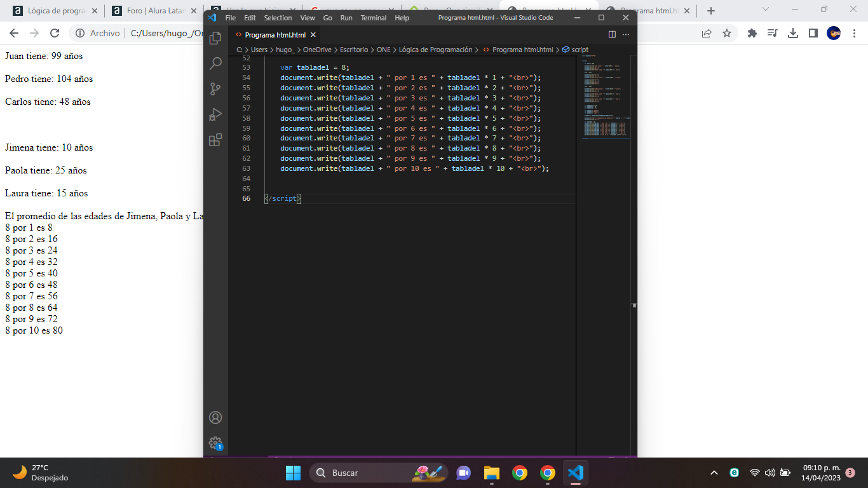
Task: Toggle Chrome side panel
Action: coord(813,33)
